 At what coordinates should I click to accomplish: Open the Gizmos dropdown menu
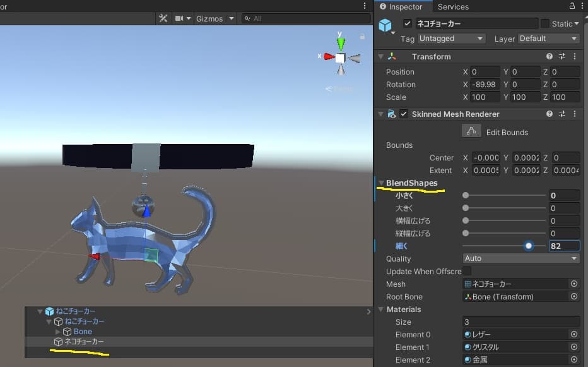click(215, 18)
